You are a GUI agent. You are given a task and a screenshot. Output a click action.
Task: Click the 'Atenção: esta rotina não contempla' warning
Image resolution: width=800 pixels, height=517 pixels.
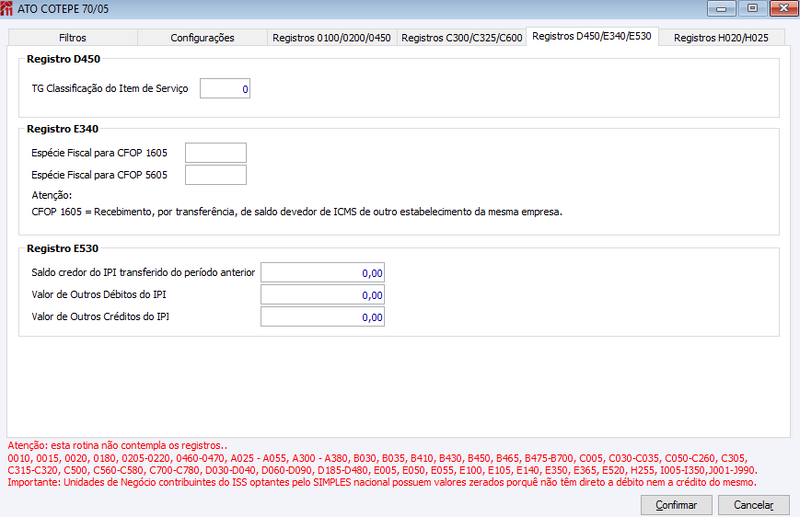click(x=117, y=446)
